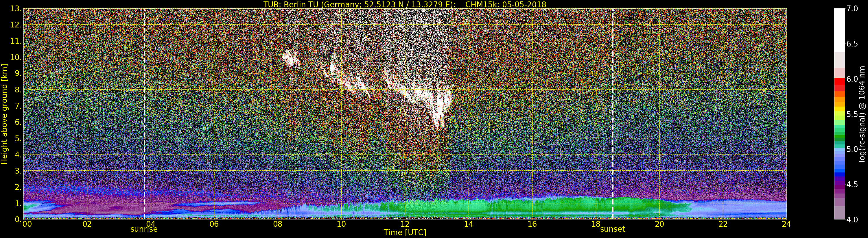Viewport: 868px width, 238px height.
Task: Click the 'Height above ground [km]' axis label
Action: (x=4, y=114)
